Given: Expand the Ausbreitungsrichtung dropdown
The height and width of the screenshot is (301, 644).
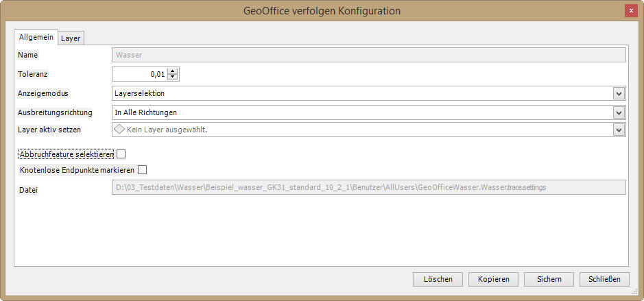Looking at the screenshot, I should pyautogui.click(x=618, y=112).
